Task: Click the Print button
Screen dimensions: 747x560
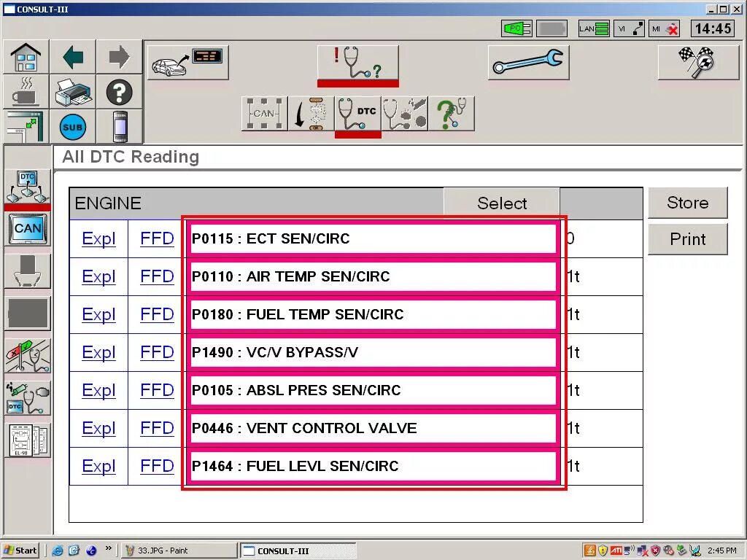Action: pyautogui.click(x=687, y=238)
